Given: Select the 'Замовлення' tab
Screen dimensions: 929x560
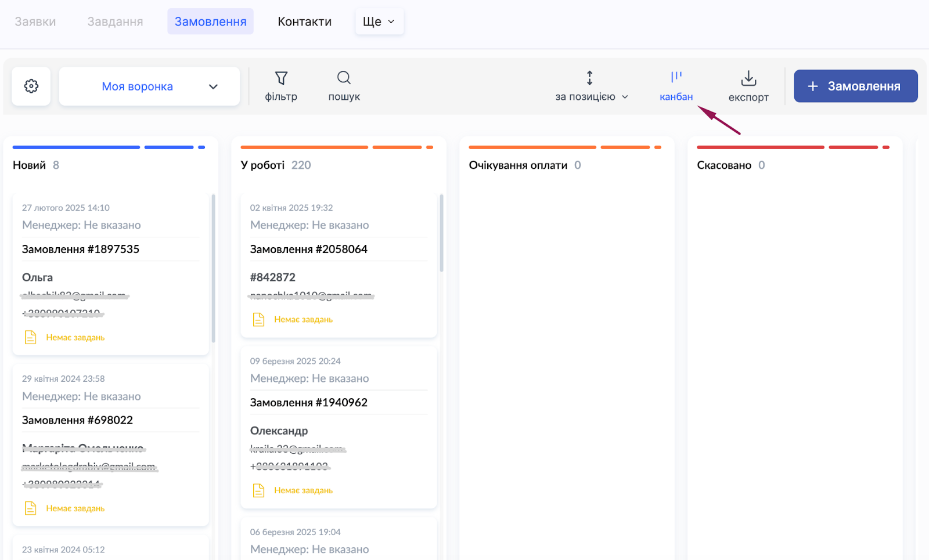Looking at the screenshot, I should click(x=211, y=21).
